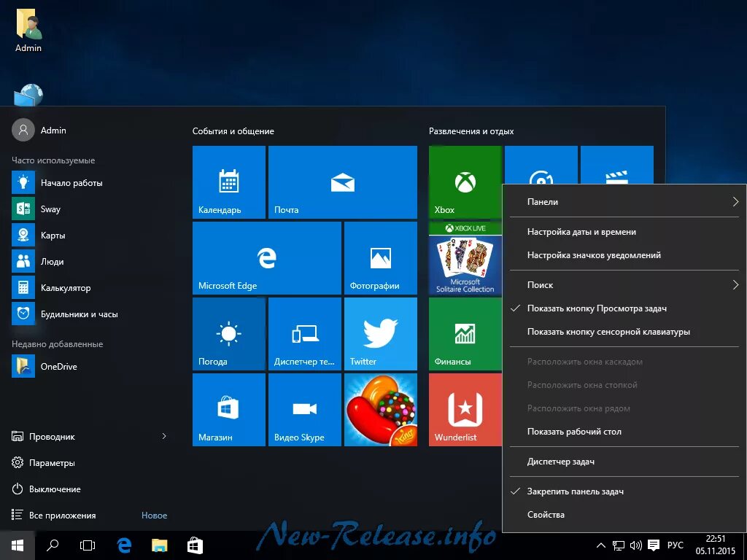Click the network tray icon
Image resolution: width=747 pixels, height=560 pixels.
tap(619, 545)
